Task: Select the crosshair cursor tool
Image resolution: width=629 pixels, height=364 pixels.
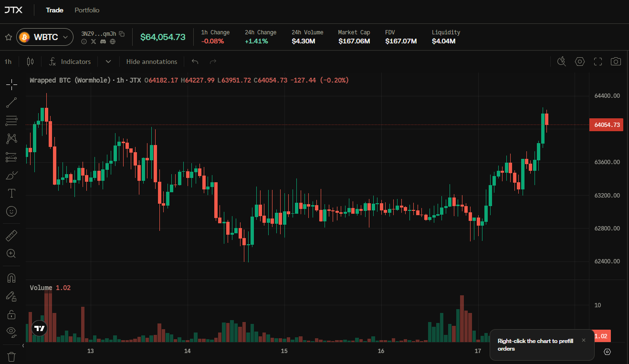Action: tap(11, 85)
